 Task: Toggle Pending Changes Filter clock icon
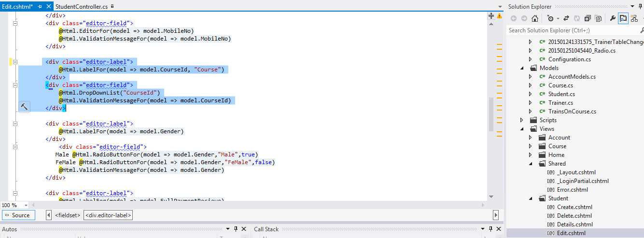[550, 18]
